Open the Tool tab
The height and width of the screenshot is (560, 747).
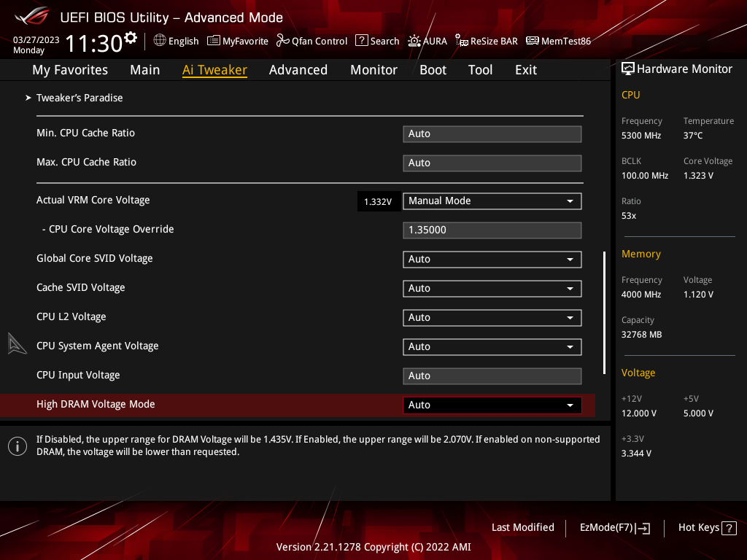pos(480,70)
